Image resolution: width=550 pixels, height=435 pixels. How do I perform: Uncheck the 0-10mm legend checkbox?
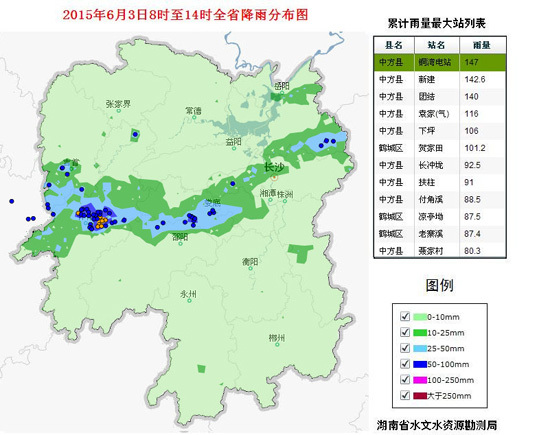click(405, 316)
